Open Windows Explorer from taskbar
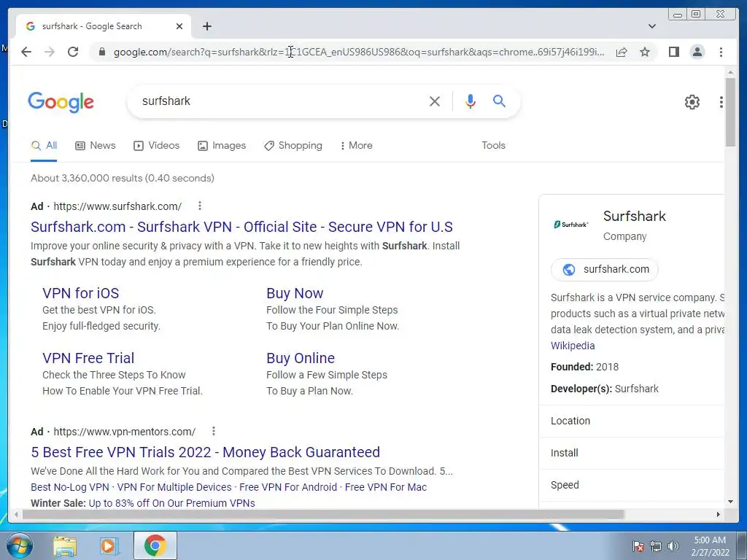Viewport: 747px width, 560px height. (x=65, y=546)
